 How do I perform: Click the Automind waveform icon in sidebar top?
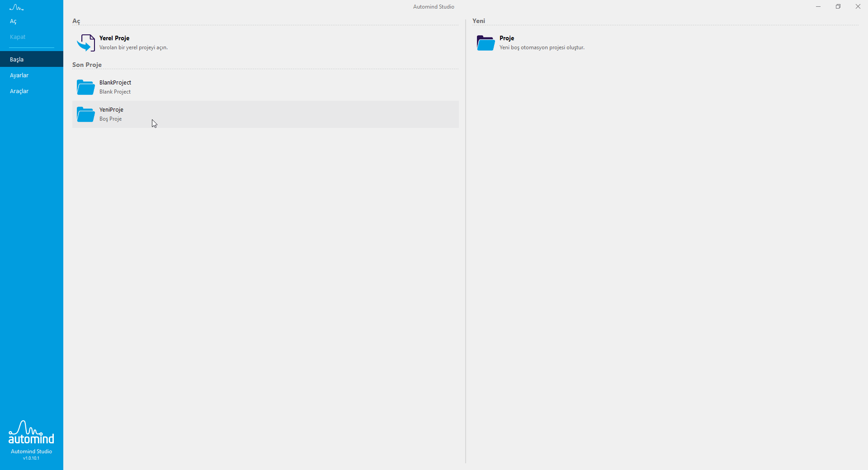[16, 8]
